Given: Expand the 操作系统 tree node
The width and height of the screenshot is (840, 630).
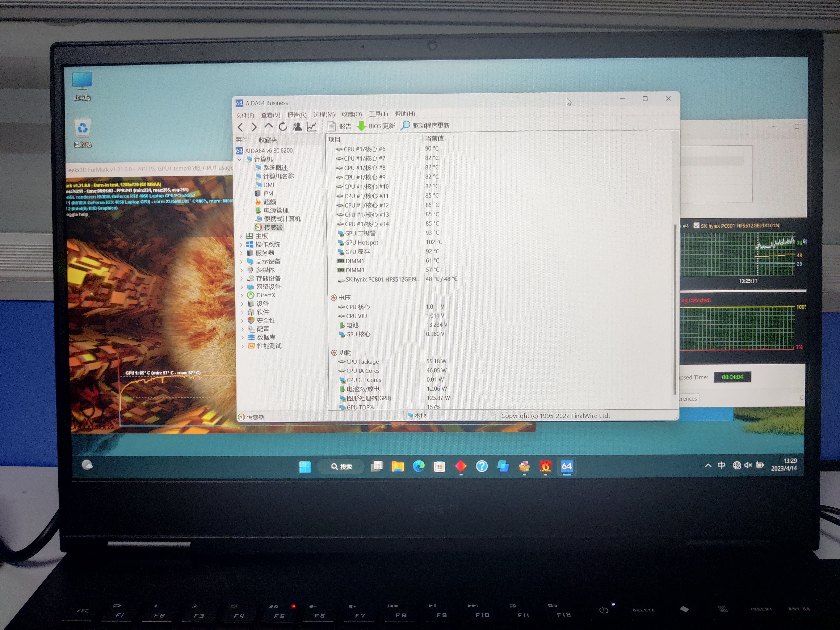Looking at the screenshot, I should 241,245.
